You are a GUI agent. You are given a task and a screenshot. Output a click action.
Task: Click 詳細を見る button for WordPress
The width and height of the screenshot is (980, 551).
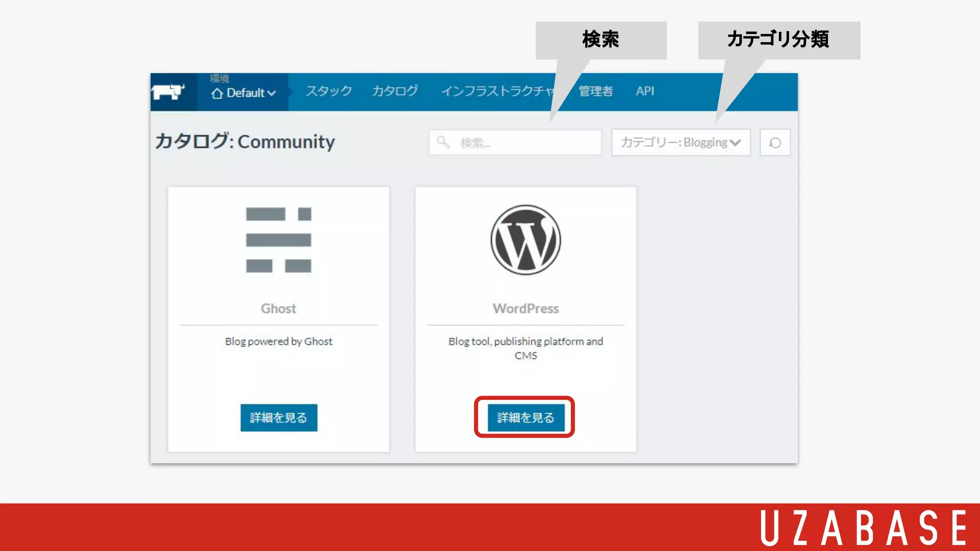(525, 418)
